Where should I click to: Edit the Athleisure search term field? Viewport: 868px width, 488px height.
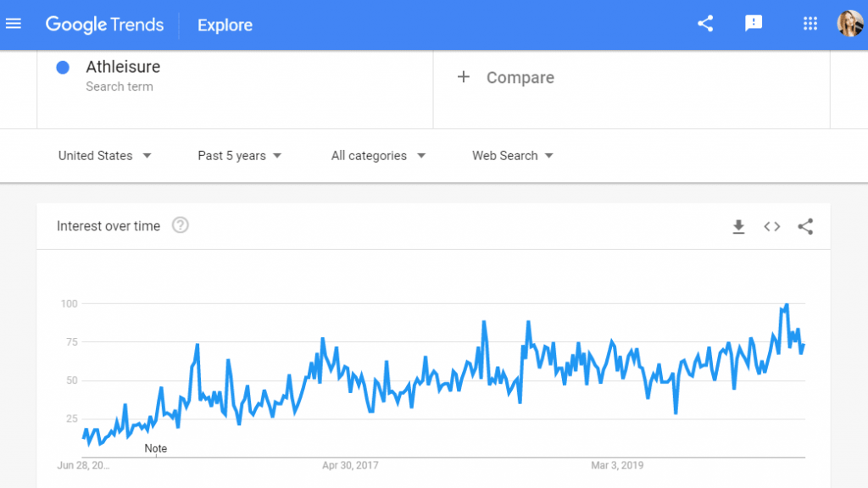[x=235, y=76]
